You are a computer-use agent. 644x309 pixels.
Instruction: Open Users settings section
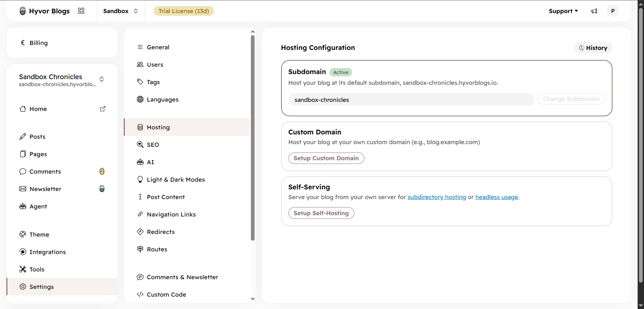tap(187, 65)
